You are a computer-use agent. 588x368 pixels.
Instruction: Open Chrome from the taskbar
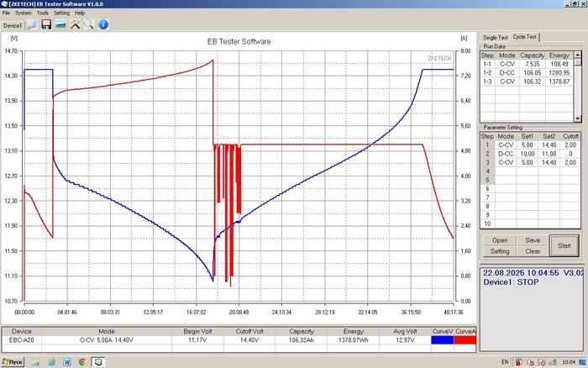click(x=83, y=362)
